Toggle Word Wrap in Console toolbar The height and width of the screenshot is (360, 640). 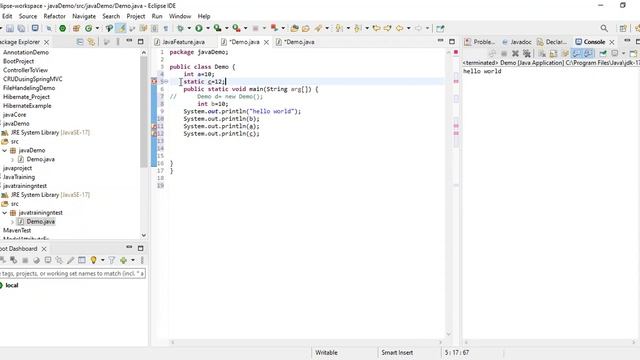tap(564, 53)
